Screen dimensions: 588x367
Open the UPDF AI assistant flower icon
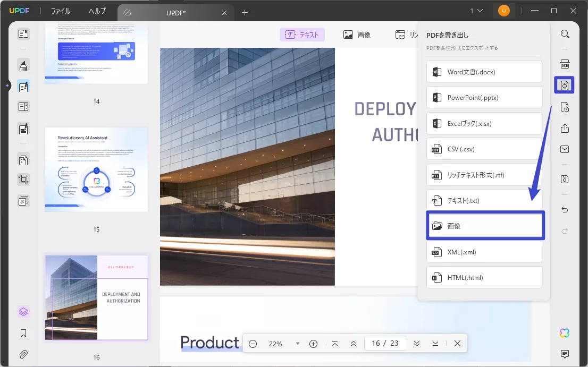coord(565,333)
